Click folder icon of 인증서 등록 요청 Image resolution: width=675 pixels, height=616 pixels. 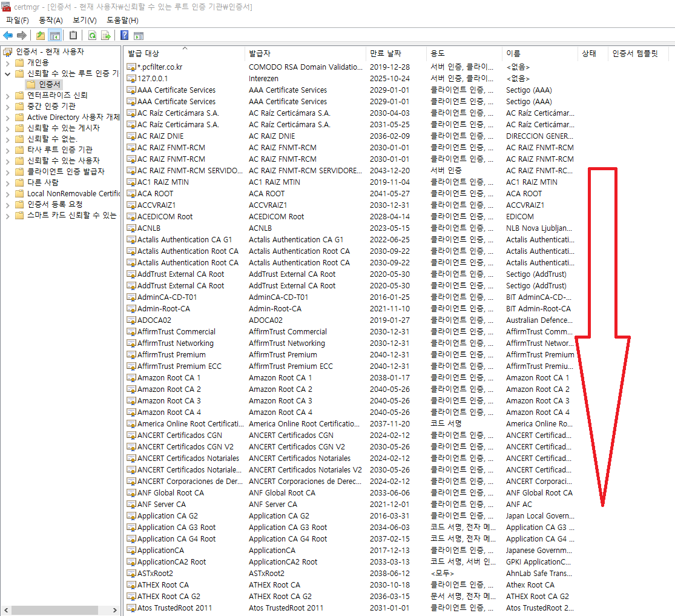click(x=19, y=204)
